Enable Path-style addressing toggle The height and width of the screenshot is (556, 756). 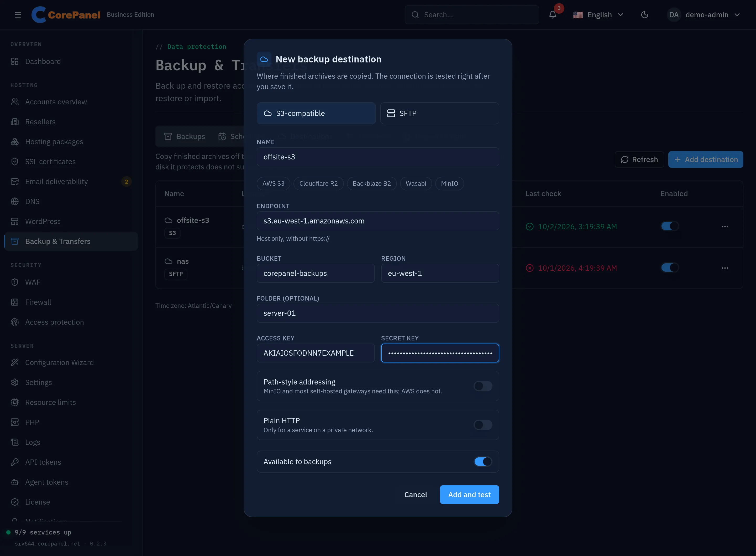pos(483,386)
